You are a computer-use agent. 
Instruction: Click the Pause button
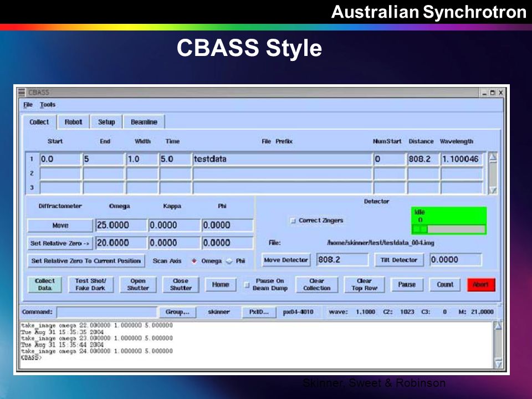(x=407, y=284)
